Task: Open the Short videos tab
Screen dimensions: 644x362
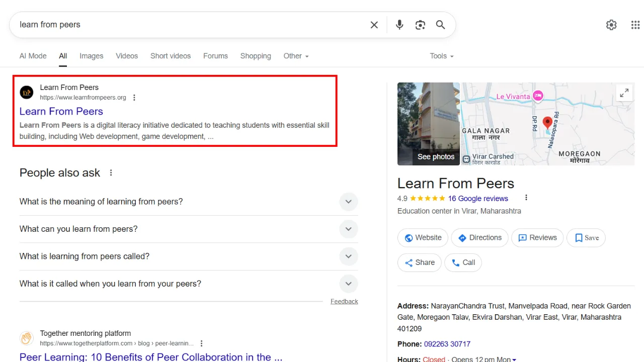Action: (171, 56)
